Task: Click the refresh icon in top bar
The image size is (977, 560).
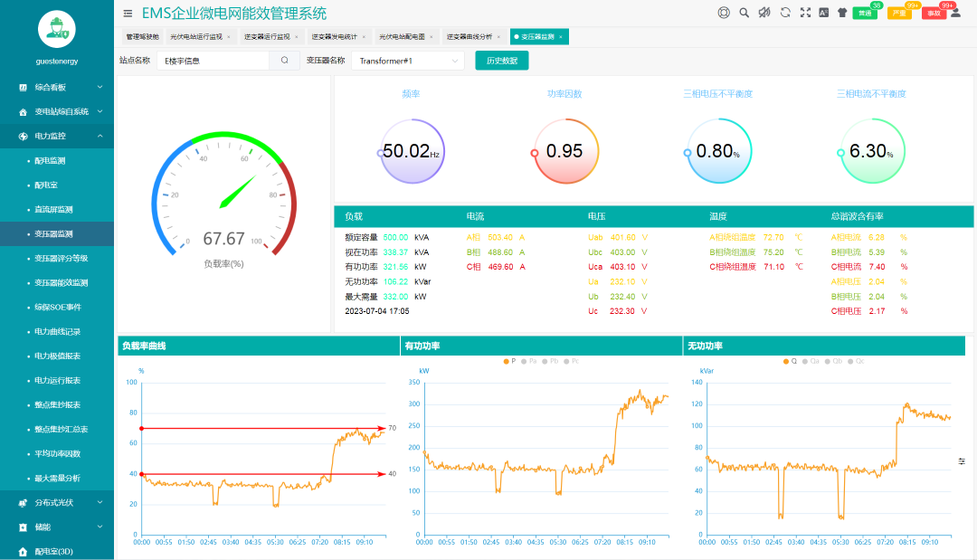Action: click(x=784, y=13)
